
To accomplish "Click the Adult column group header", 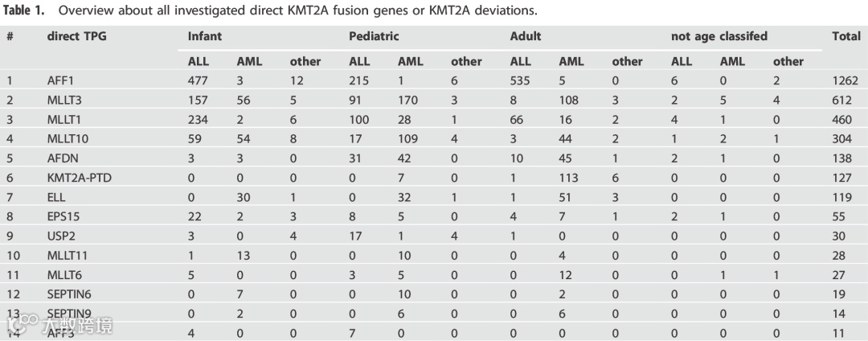I will click(x=526, y=36).
